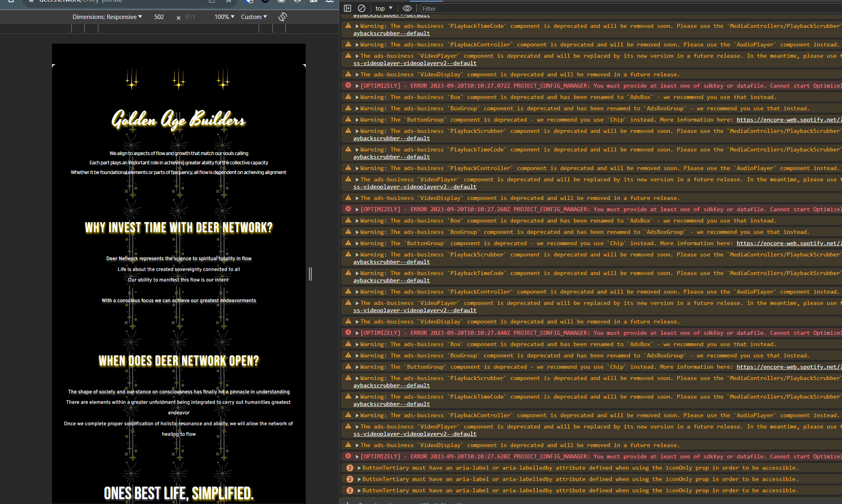842x504 pixels.
Task: Open ss-videoplayer-videoplayerv2--default link
Action: pyautogui.click(x=415, y=63)
